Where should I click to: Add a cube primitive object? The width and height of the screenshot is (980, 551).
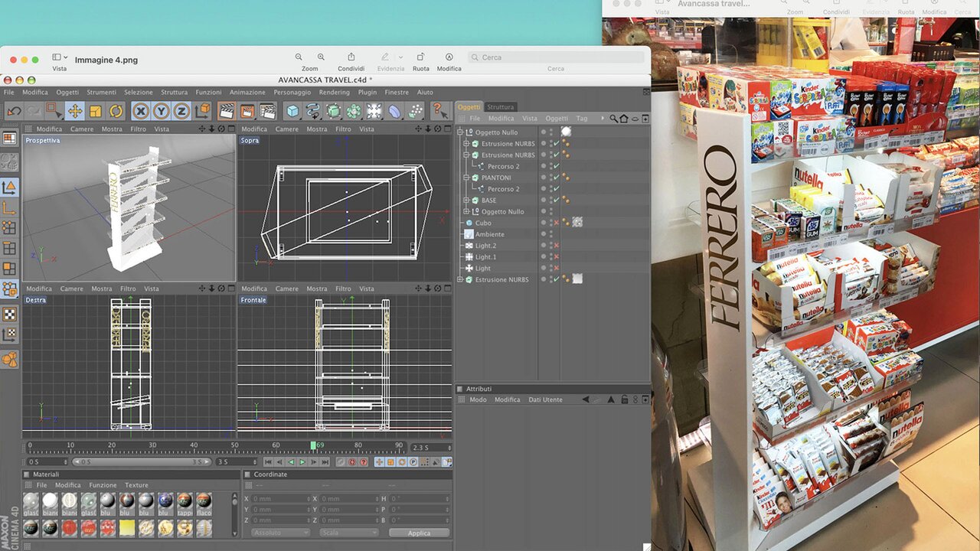(292, 112)
